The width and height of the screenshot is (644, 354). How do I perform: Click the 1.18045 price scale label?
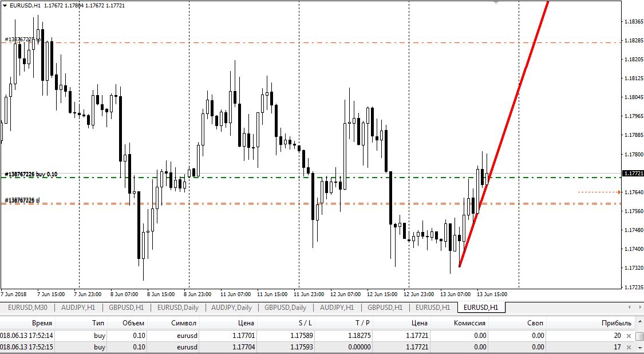point(633,97)
